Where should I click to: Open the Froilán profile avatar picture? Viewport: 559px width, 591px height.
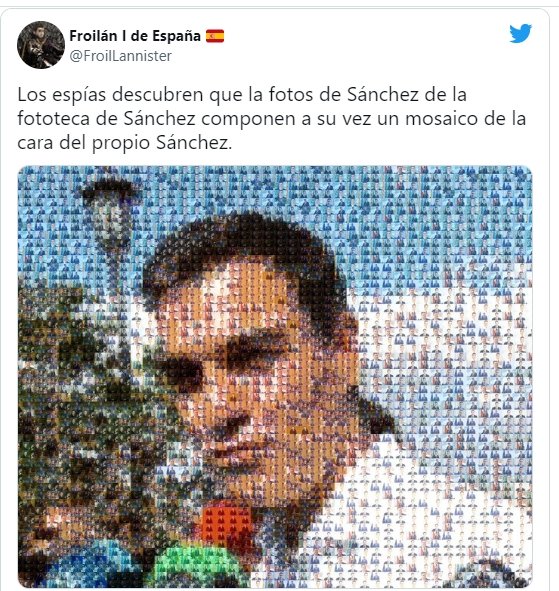(x=41, y=45)
